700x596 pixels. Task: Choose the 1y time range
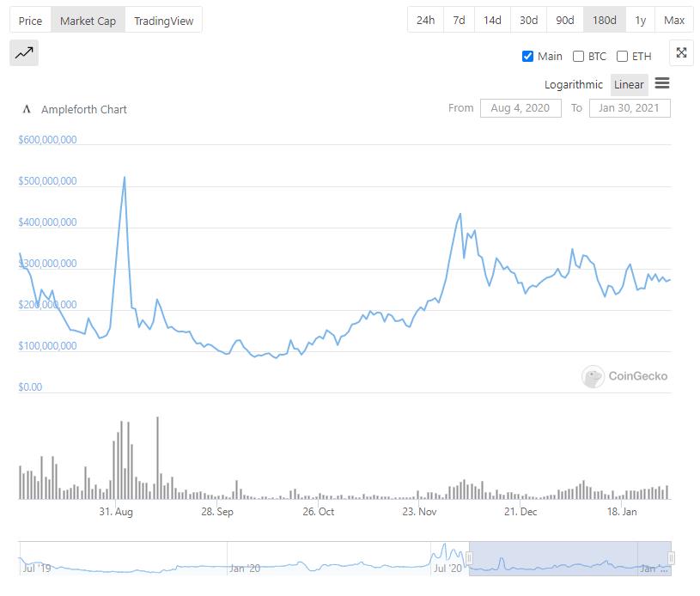tap(641, 20)
